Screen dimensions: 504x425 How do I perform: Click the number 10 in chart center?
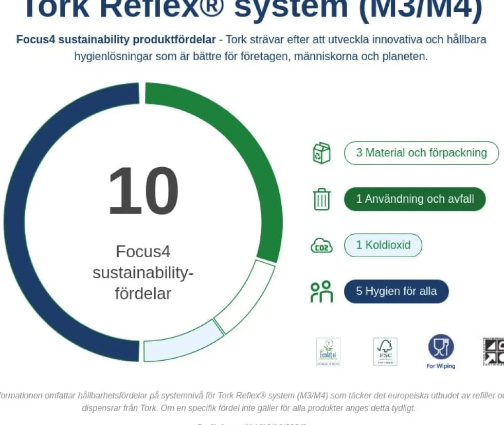tap(143, 190)
